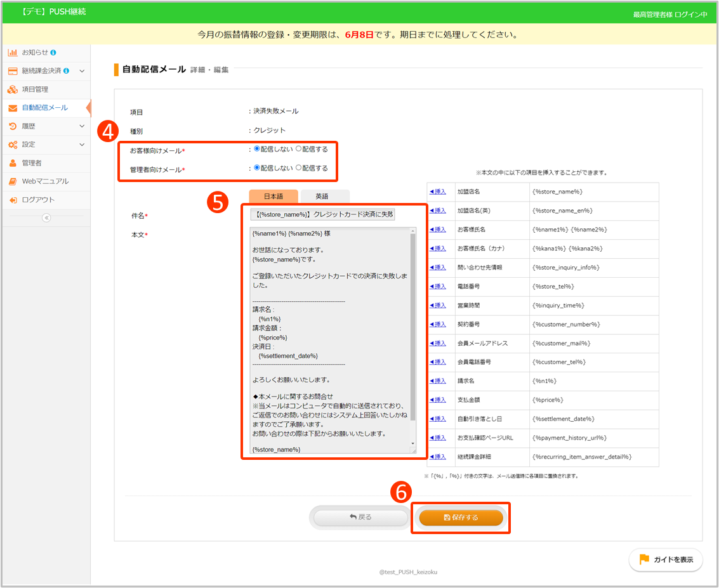The width and height of the screenshot is (719, 588).
Task: Insert 継続課金詳細 via its 挿入 link
Action: click(437, 457)
